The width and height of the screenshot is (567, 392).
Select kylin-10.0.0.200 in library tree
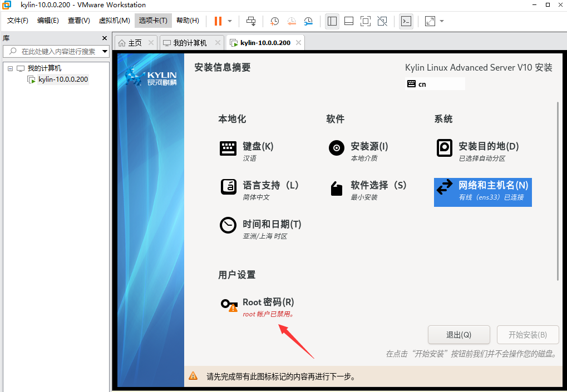[63, 80]
